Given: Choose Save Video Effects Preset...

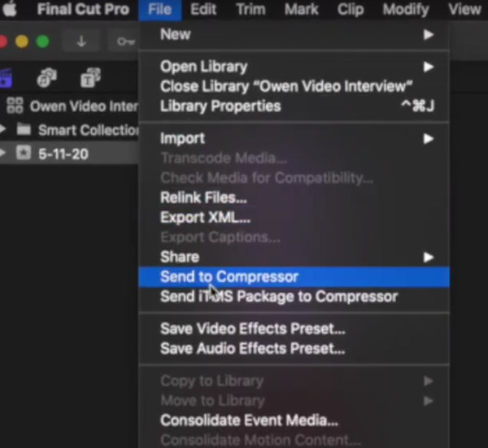Looking at the screenshot, I should pos(294,328).
